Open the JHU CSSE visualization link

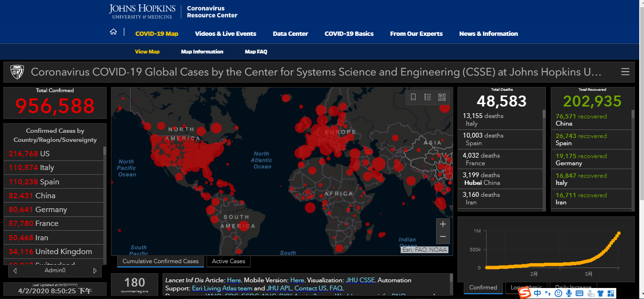[x=360, y=280]
